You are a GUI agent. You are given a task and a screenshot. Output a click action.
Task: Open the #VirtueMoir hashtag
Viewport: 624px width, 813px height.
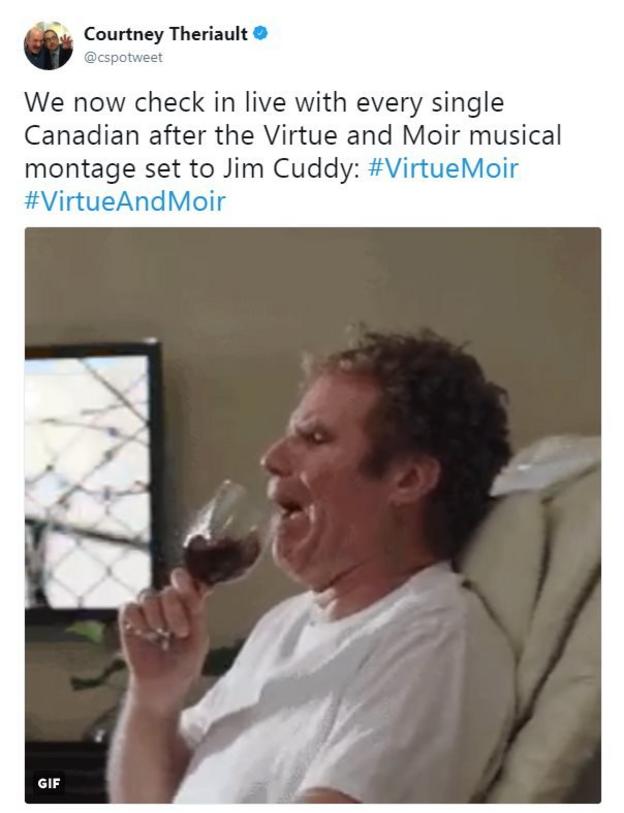[x=443, y=169]
